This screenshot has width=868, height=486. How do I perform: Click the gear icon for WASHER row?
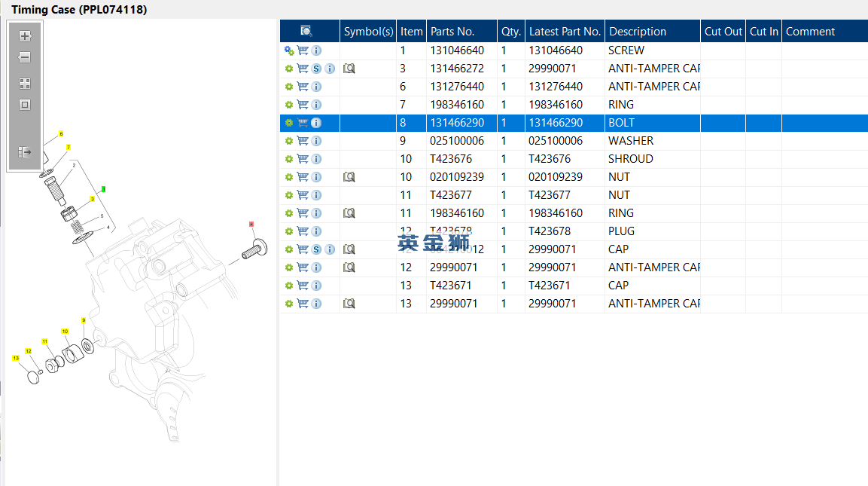(289, 141)
